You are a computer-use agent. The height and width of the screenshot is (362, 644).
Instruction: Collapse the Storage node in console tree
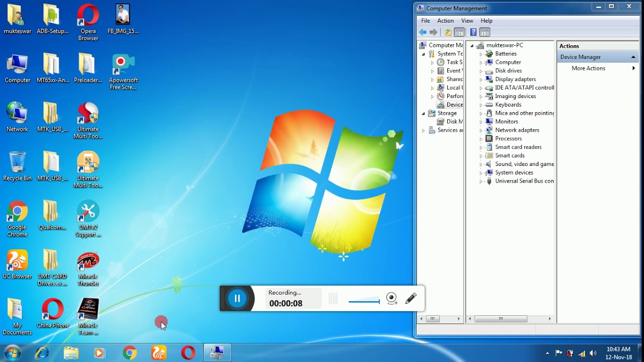coord(423,114)
